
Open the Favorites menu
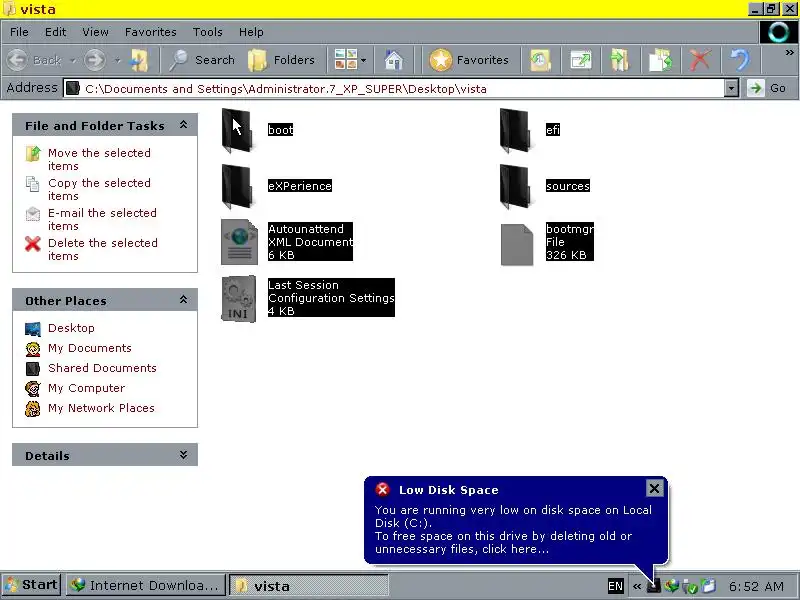point(151,32)
